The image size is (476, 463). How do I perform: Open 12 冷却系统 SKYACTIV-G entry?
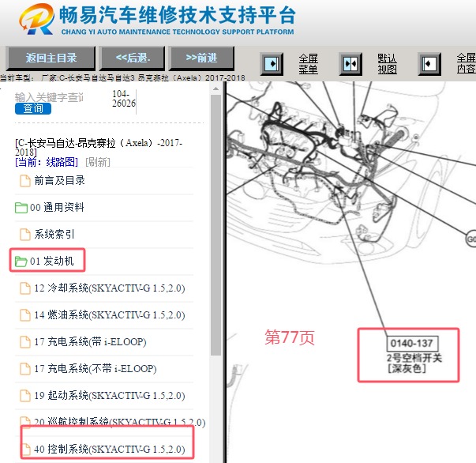point(110,288)
